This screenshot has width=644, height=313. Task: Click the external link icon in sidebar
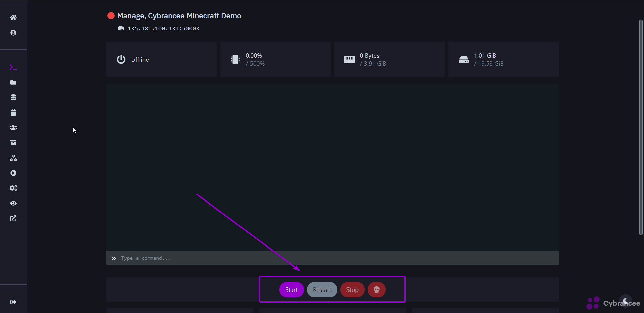(x=13, y=218)
